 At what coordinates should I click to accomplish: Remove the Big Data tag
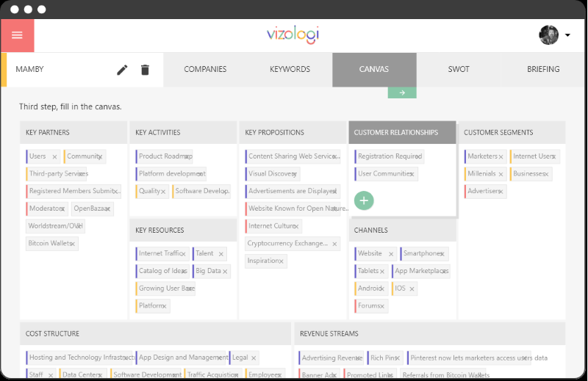click(225, 272)
